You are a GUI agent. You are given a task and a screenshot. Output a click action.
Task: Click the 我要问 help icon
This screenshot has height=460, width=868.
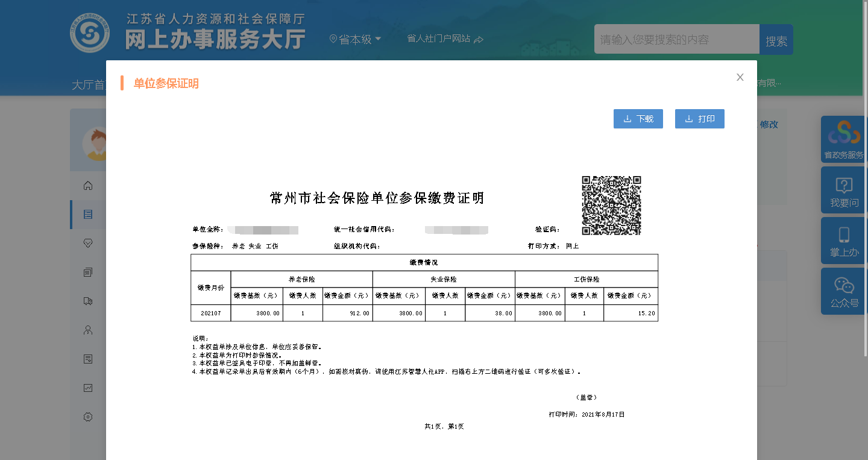point(844,190)
